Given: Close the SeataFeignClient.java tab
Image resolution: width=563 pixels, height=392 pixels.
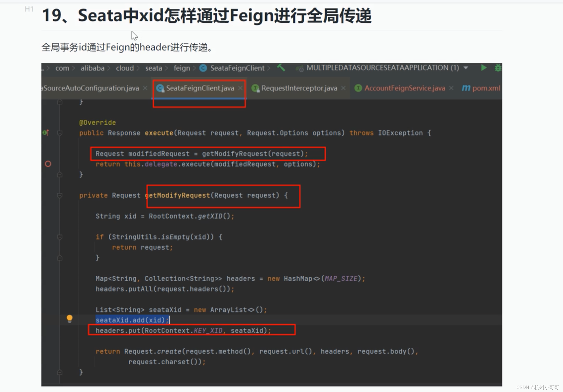Looking at the screenshot, I should pyautogui.click(x=240, y=88).
